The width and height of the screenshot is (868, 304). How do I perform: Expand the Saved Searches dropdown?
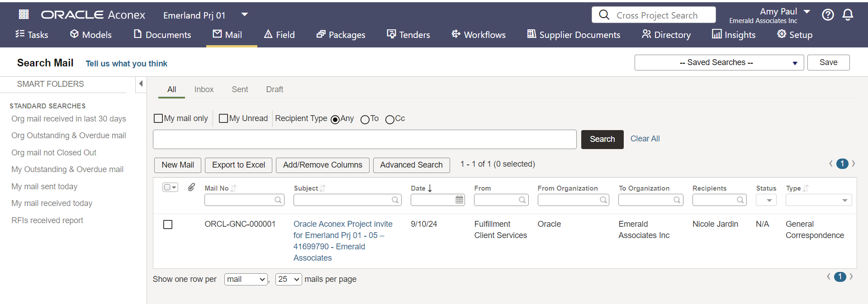(719, 63)
